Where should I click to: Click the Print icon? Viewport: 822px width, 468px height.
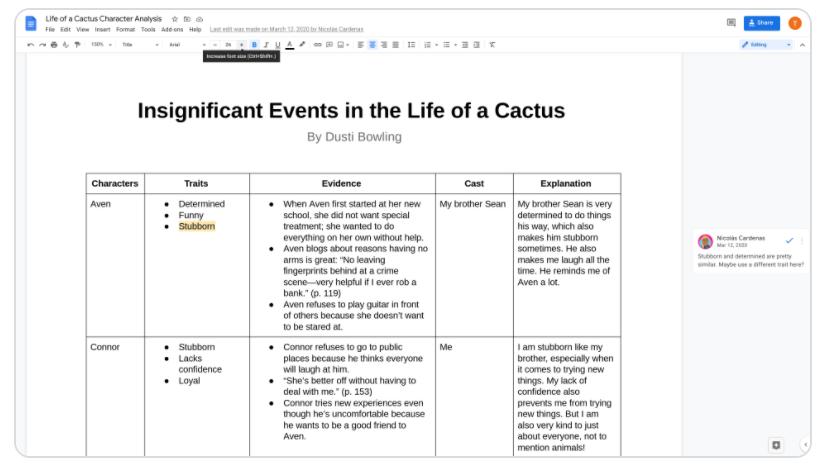point(54,44)
